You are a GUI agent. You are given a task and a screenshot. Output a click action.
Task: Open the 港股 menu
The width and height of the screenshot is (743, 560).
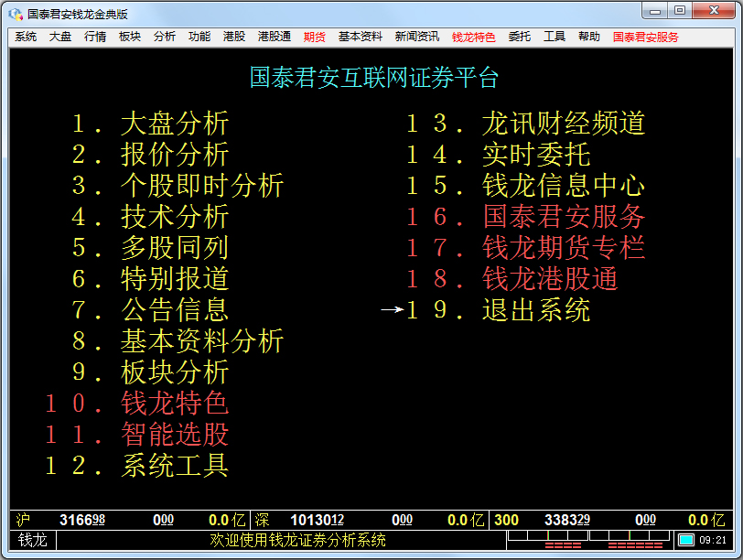[234, 37]
